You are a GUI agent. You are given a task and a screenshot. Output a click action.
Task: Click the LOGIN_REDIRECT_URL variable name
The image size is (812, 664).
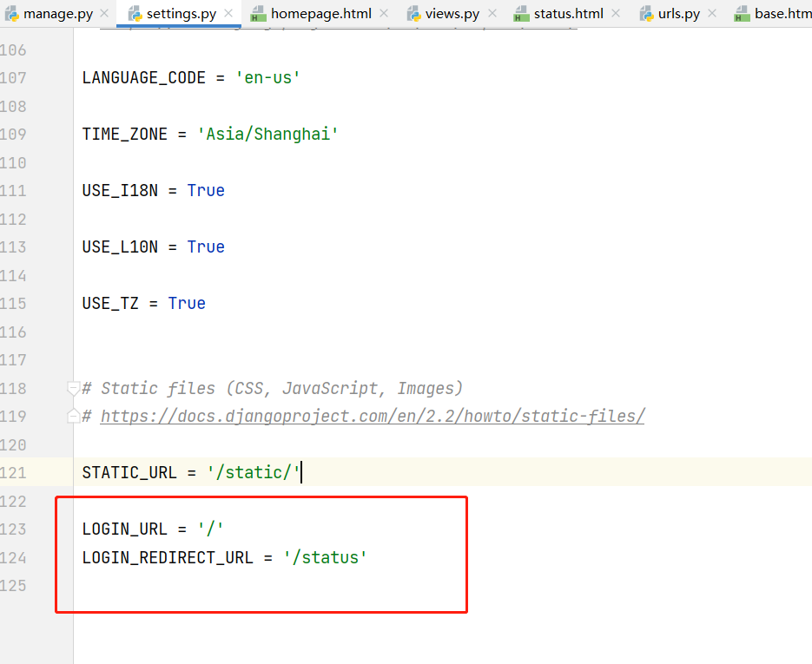click(168, 557)
